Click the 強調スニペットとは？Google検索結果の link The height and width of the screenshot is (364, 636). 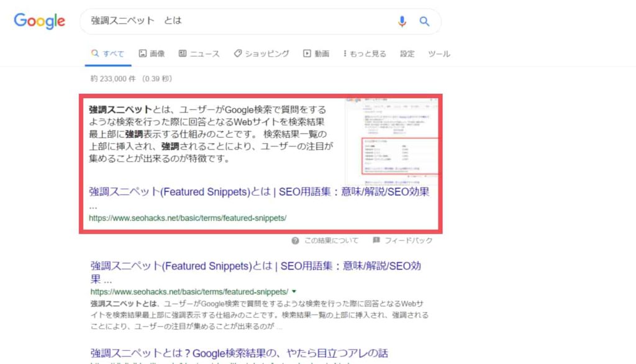tap(239, 352)
